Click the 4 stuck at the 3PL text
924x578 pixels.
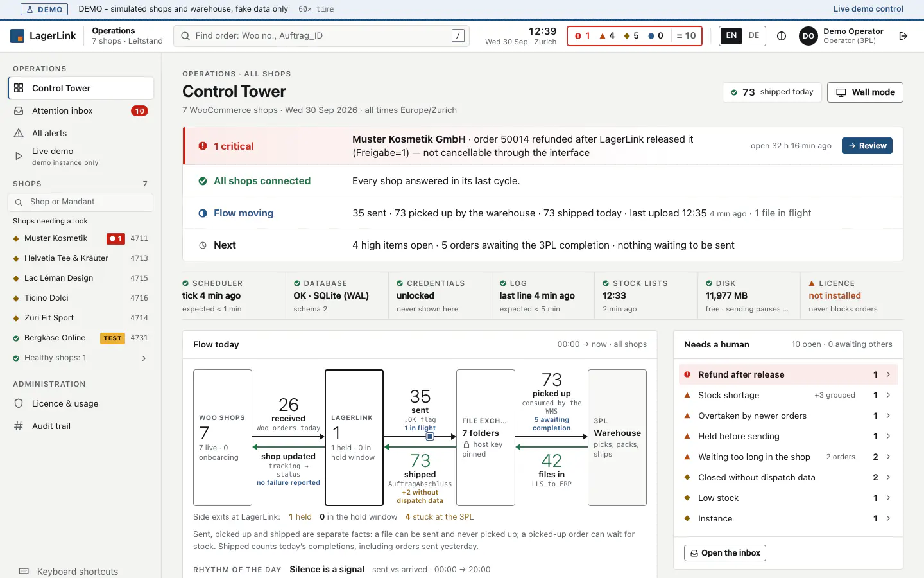coord(440,517)
